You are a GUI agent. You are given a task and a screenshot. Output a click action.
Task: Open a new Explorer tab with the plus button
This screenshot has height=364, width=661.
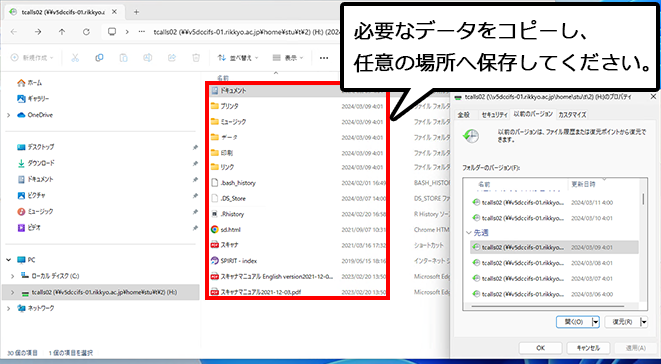136,12
